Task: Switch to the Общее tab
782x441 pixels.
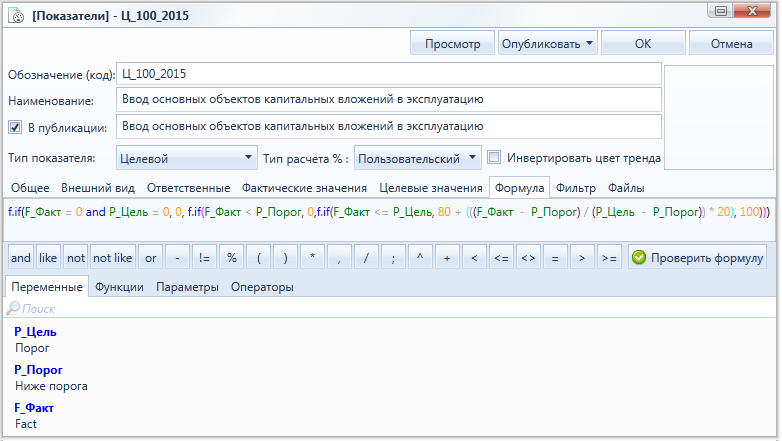Action: [x=30, y=188]
